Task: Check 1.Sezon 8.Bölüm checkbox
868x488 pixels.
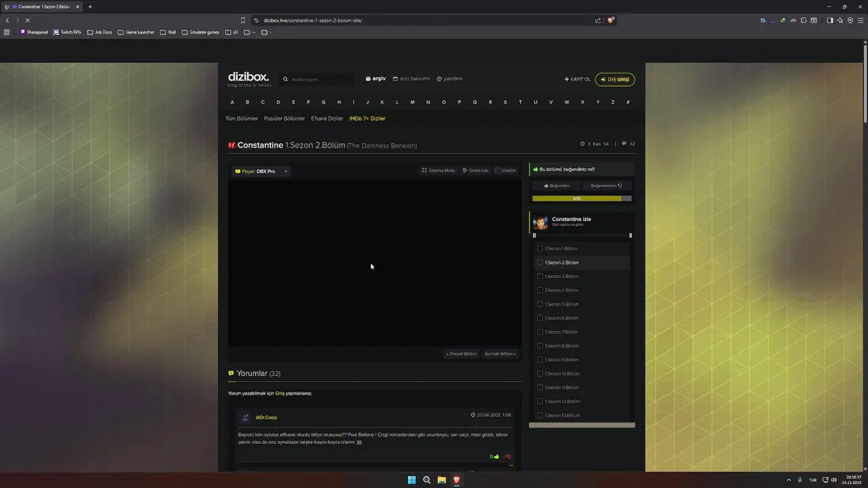Action: click(540, 346)
